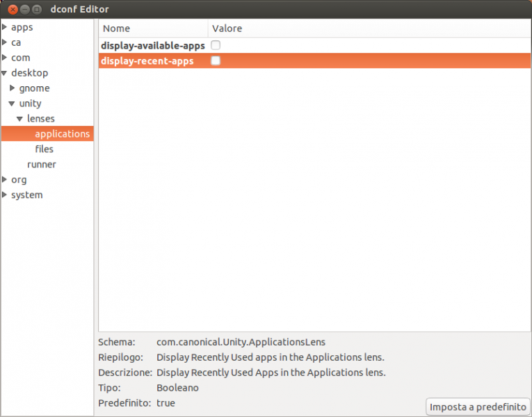Viewport: 532px width, 417px height.
Task: Select the desktop folder label
Action: coord(29,73)
